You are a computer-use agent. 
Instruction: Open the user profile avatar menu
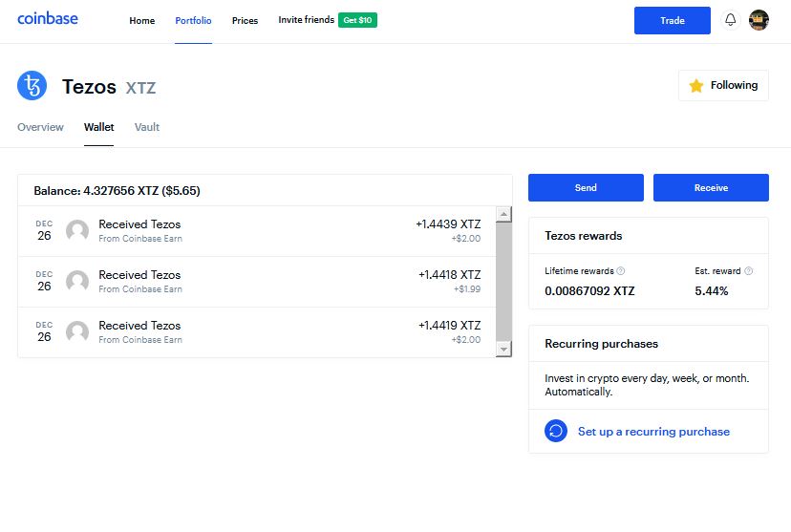[x=759, y=20]
